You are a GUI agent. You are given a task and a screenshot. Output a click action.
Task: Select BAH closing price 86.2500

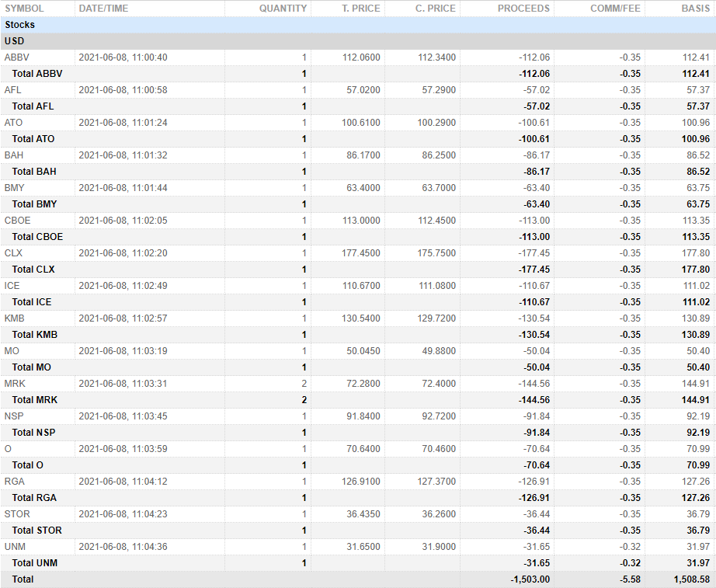[439, 155]
